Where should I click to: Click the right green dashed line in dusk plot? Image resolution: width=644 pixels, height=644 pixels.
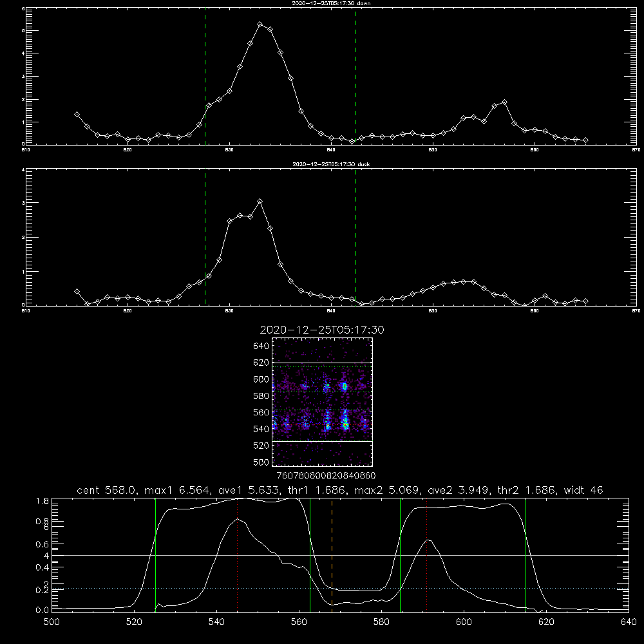[355, 238]
